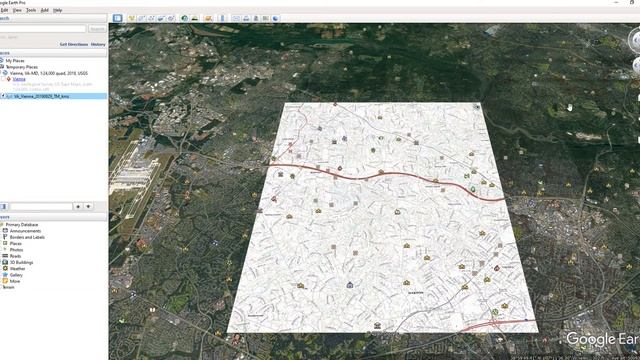
Task: Click the Add Placemark pushpin icon
Action: (x=131, y=18)
